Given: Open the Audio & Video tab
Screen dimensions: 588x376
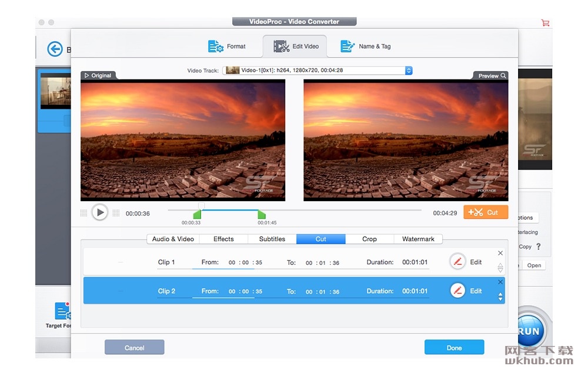Looking at the screenshot, I should pos(173,239).
